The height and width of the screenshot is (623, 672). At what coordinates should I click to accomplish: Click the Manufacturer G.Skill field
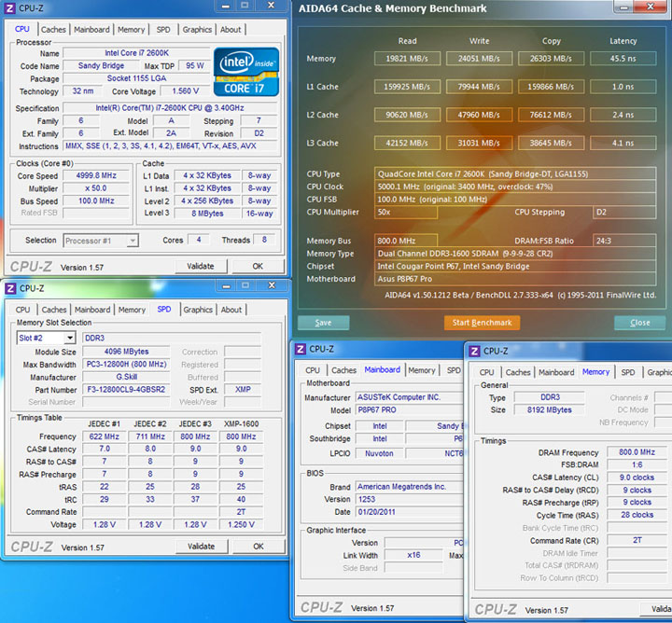click(x=126, y=377)
